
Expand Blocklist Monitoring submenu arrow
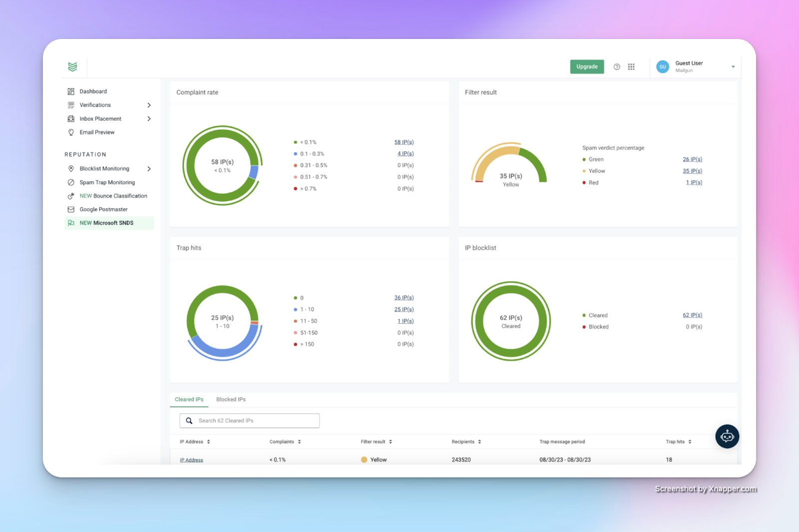(x=149, y=169)
